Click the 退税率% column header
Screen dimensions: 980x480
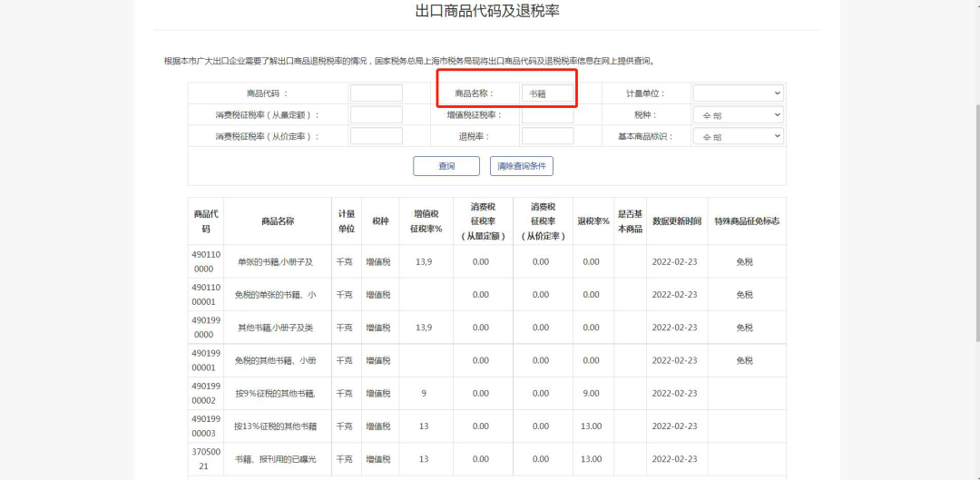(x=593, y=221)
